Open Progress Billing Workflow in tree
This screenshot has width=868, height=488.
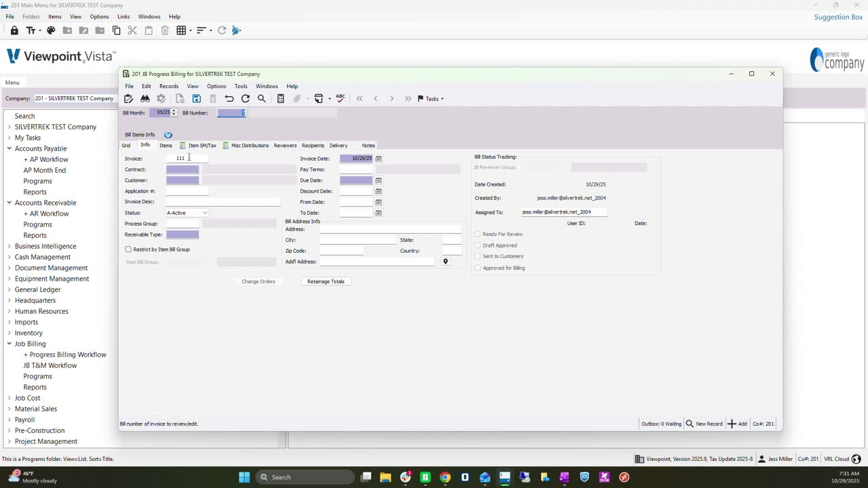pyautogui.click(x=65, y=354)
